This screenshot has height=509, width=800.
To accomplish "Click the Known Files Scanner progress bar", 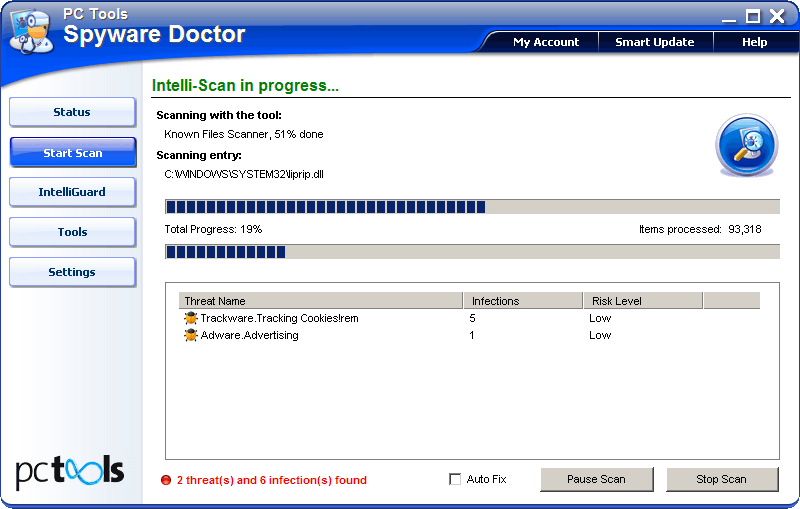I will tap(472, 207).
